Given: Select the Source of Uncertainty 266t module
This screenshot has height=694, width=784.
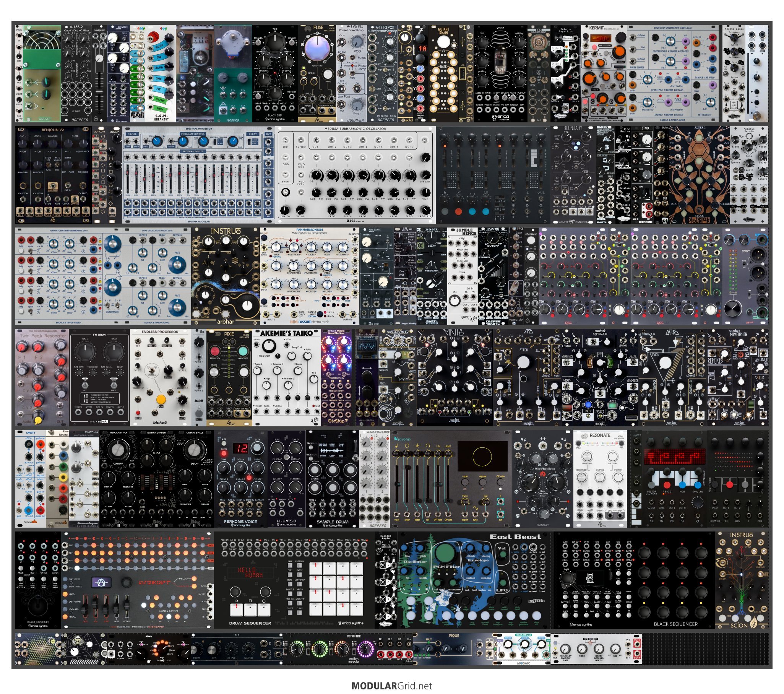Looking at the screenshot, I should pyautogui.click(x=673, y=74).
